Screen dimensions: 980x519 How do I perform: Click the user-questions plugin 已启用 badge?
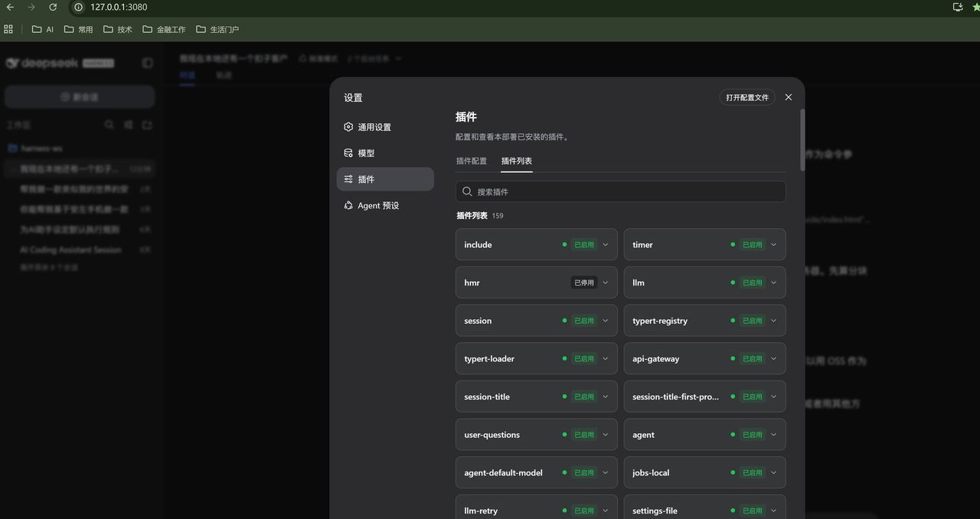pos(583,435)
